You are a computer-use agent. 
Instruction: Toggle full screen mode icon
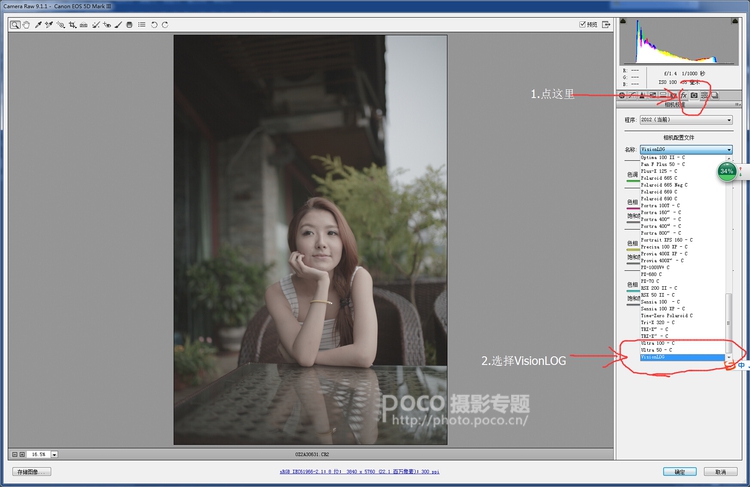point(606,24)
